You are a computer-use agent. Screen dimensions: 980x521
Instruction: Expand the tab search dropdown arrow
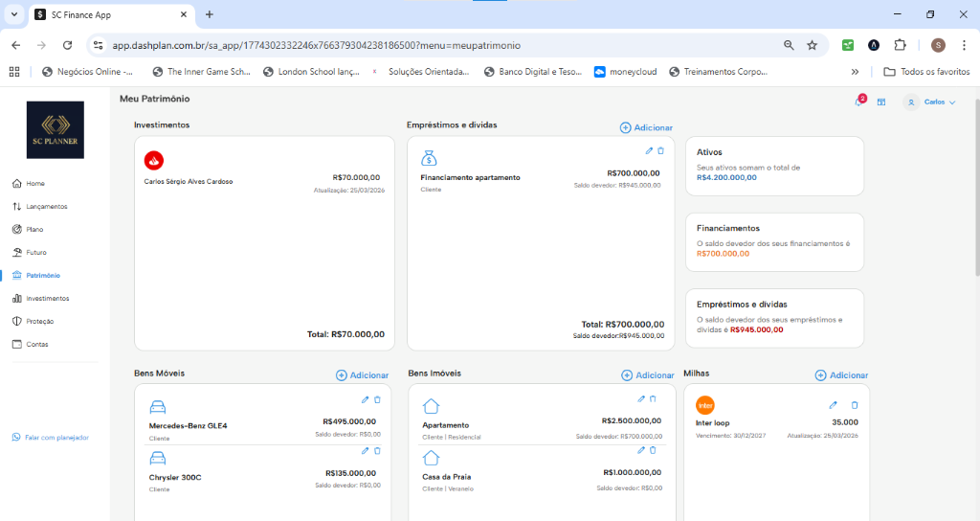[x=13, y=13]
